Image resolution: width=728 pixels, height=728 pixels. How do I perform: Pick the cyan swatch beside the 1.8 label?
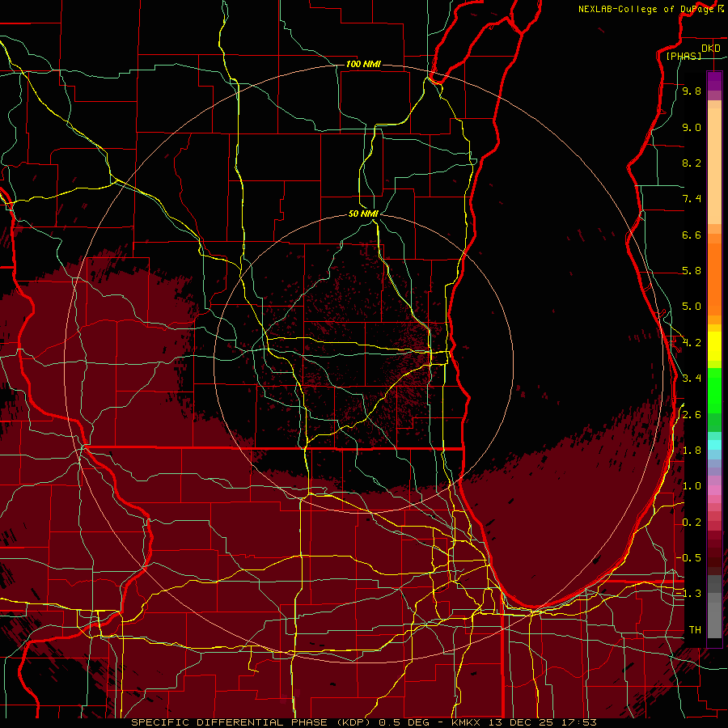point(714,445)
